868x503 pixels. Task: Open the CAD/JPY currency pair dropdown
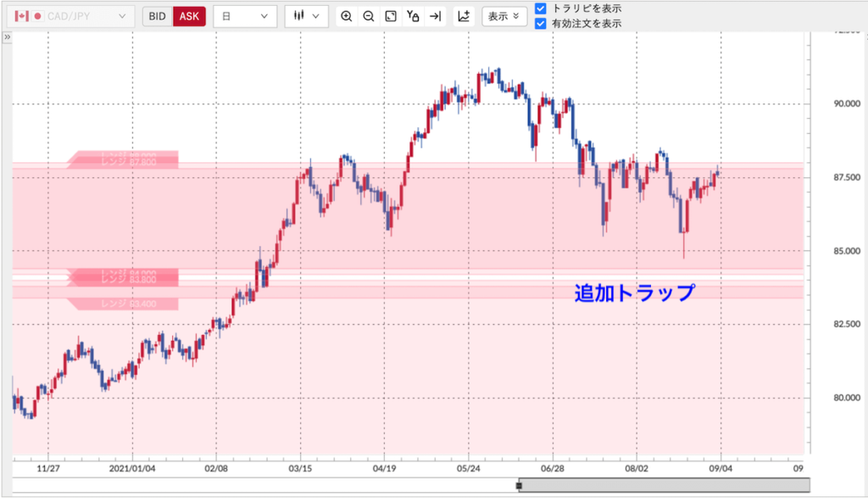point(71,16)
